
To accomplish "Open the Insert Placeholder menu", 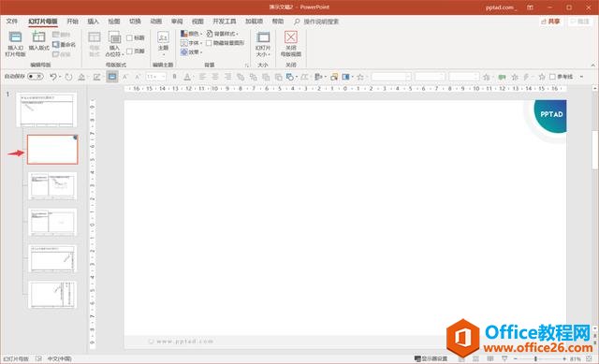I will pos(114,44).
